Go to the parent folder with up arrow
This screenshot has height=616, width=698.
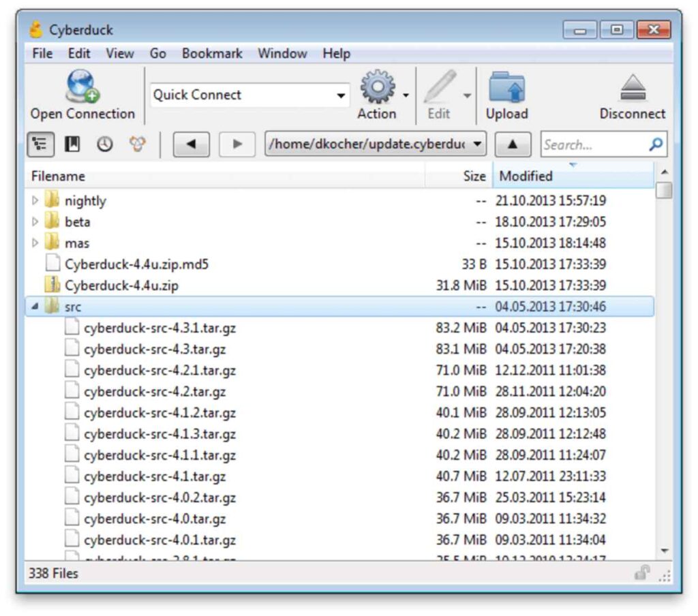coord(513,144)
